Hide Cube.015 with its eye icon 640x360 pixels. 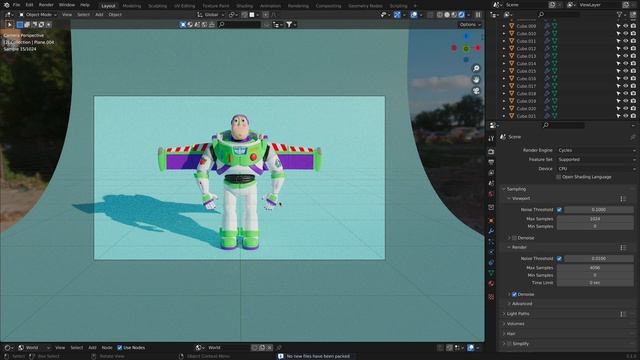tap(626, 71)
